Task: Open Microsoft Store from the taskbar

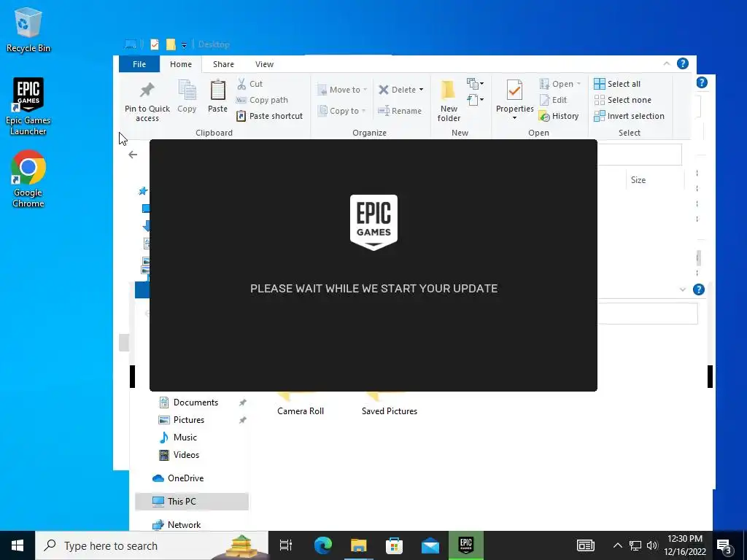Action: pyautogui.click(x=394, y=545)
